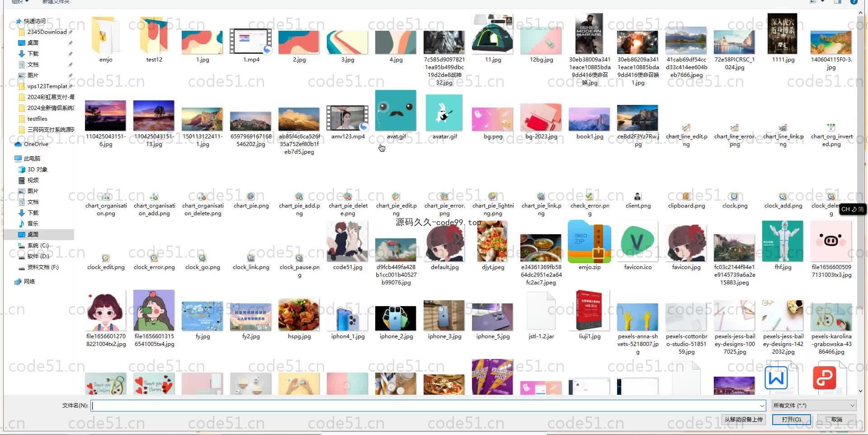Open the file name history dropdown
Viewport: 868px width, 435px height.
pos(762,406)
